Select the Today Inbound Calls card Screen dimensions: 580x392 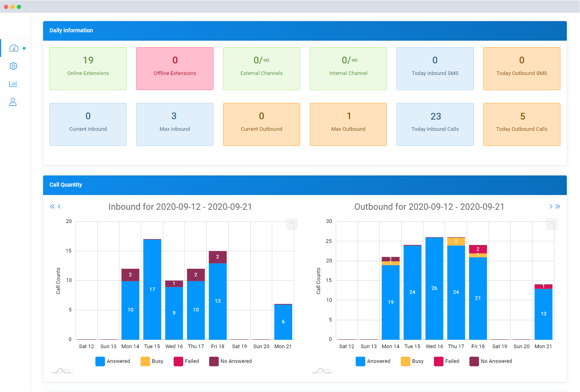pos(435,124)
